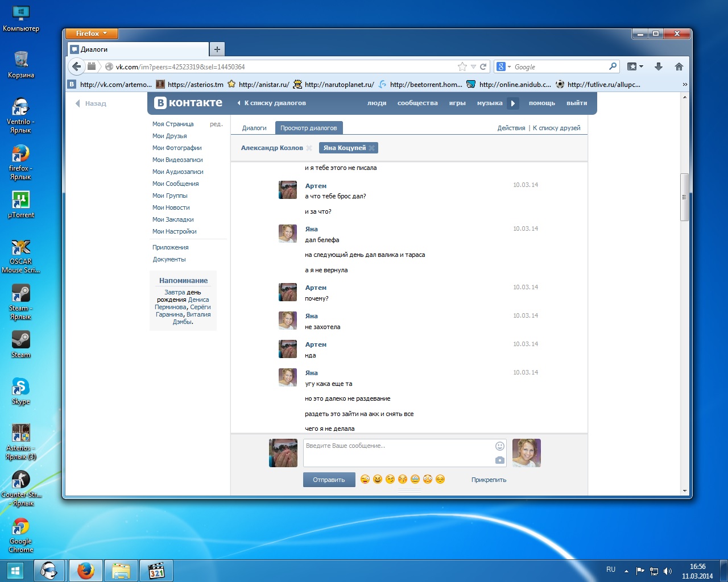Open Ventrilo desktop shortcut
The width and height of the screenshot is (728, 582).
20,115
